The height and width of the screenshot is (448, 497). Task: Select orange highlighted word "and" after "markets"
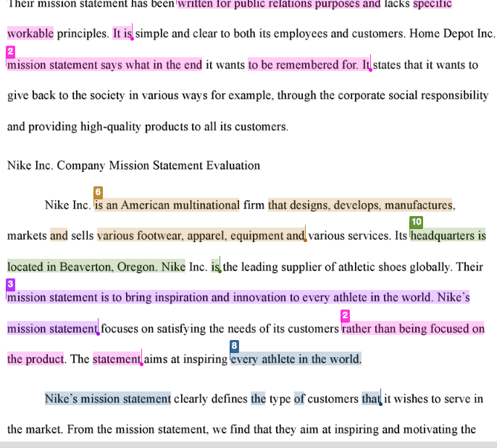point(59,236)
